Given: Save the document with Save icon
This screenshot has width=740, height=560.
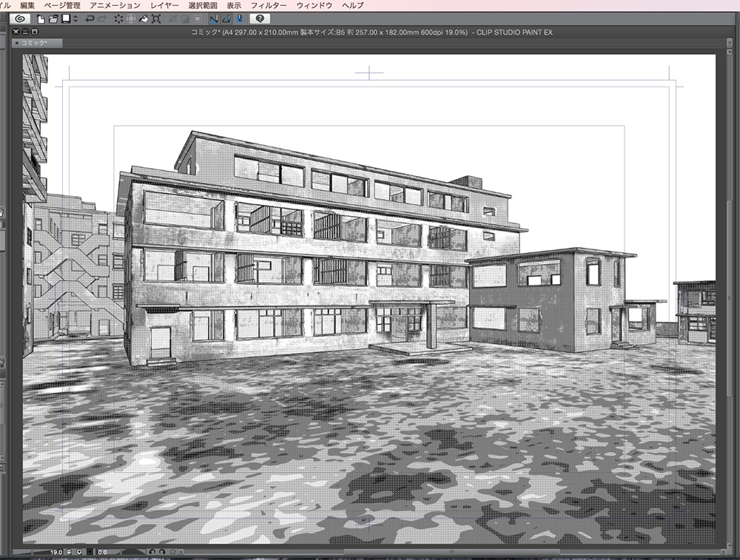Looking at the screenshot, I should point(66,19).
